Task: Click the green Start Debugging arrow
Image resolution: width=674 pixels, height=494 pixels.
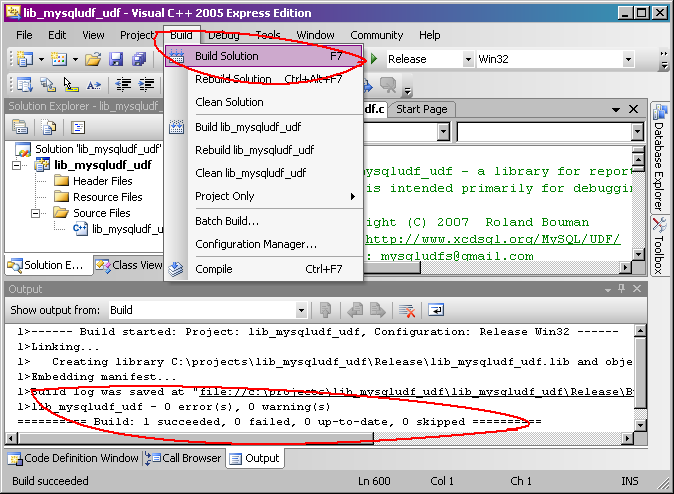Action: click(374, 58)
